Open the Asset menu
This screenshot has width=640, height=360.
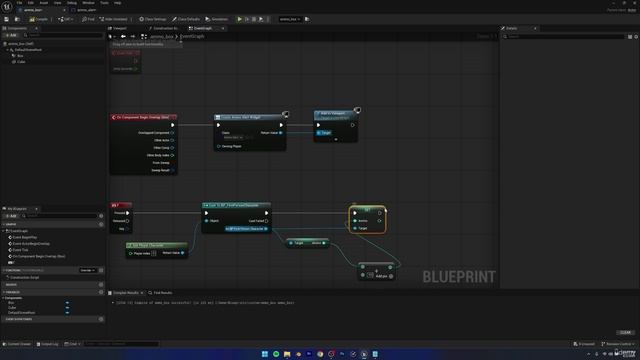tap(44, 3)
